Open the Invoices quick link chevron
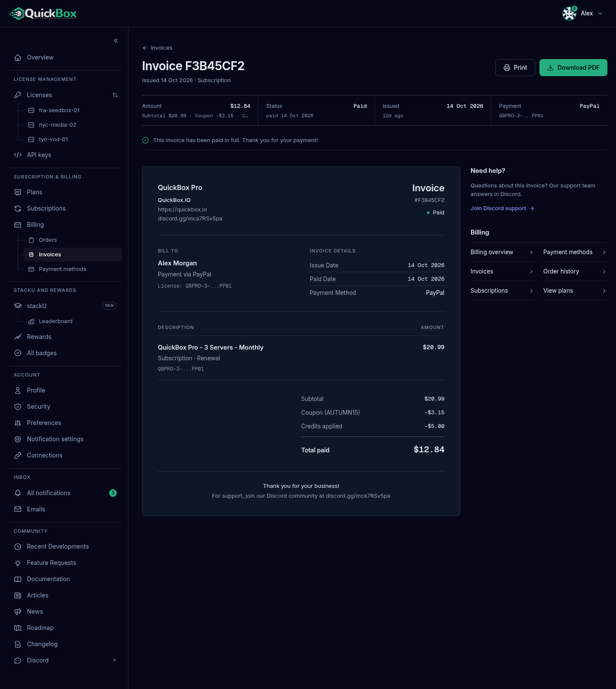Image resolution: width=616 pixels, height=689 pixels. point(531,272)
